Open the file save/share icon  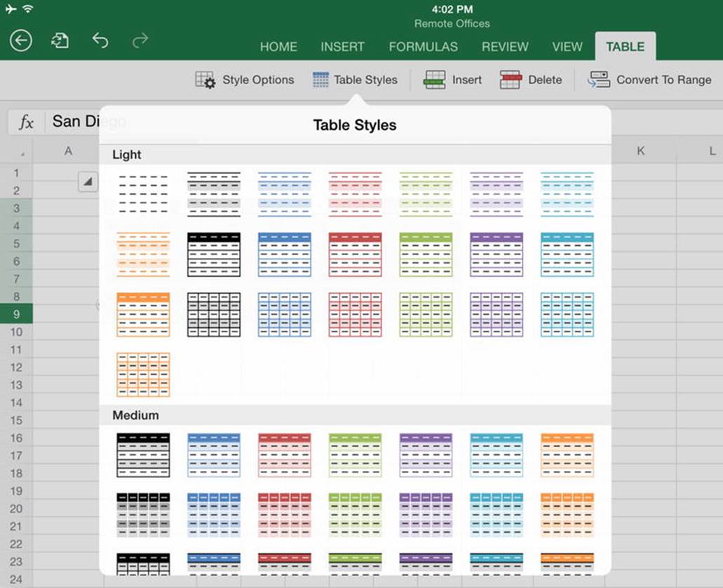[x=60, y=41]
